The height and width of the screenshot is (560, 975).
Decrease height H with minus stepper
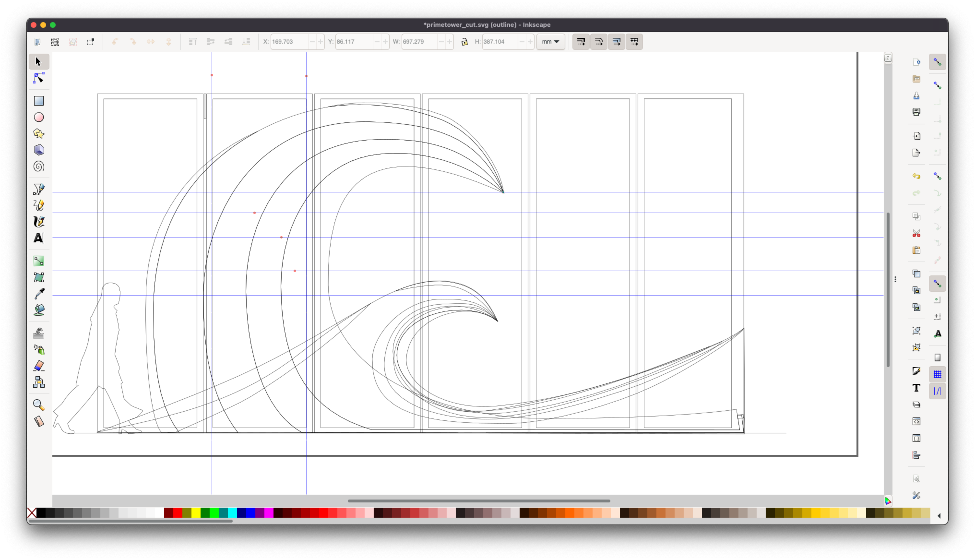tap(522, 42)
